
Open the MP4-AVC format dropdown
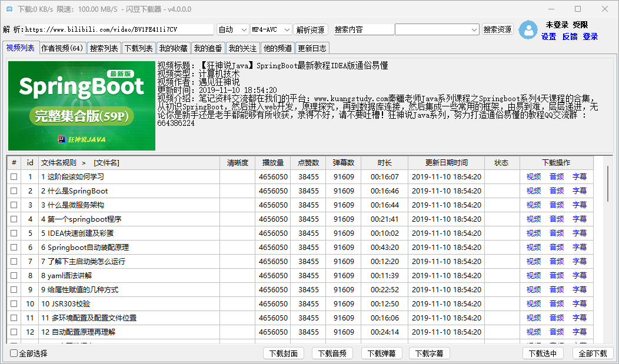click(x=271, y=29)
